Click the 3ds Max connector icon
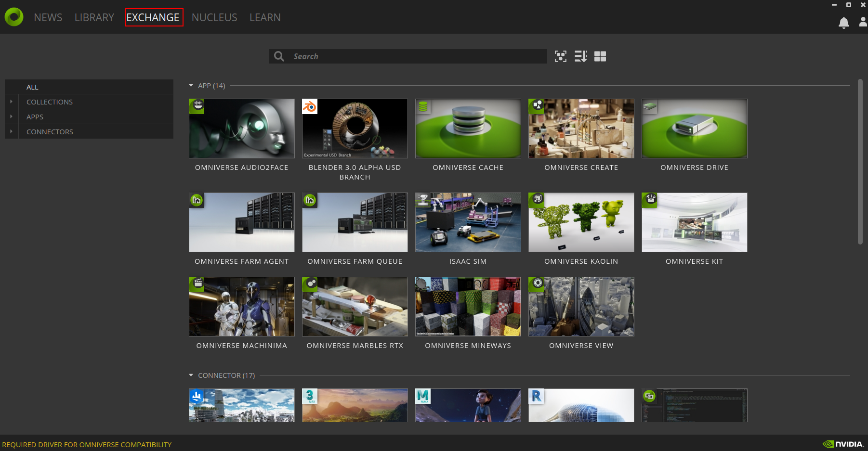Screen dimensions: 868x451 click(x=310, y=396)
